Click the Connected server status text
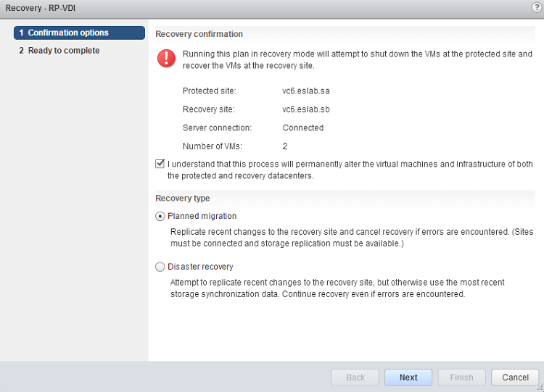 303,128
